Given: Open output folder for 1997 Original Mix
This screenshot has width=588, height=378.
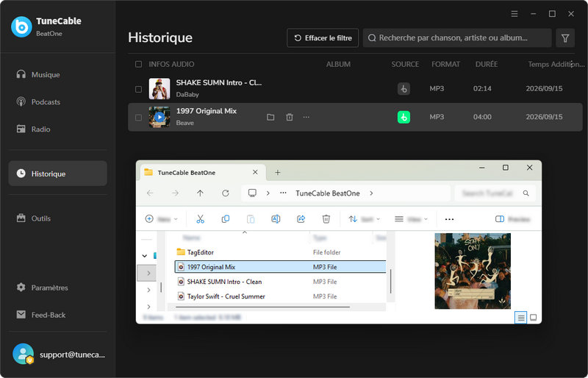Looking at the screenshot, I should pos(270,117).
